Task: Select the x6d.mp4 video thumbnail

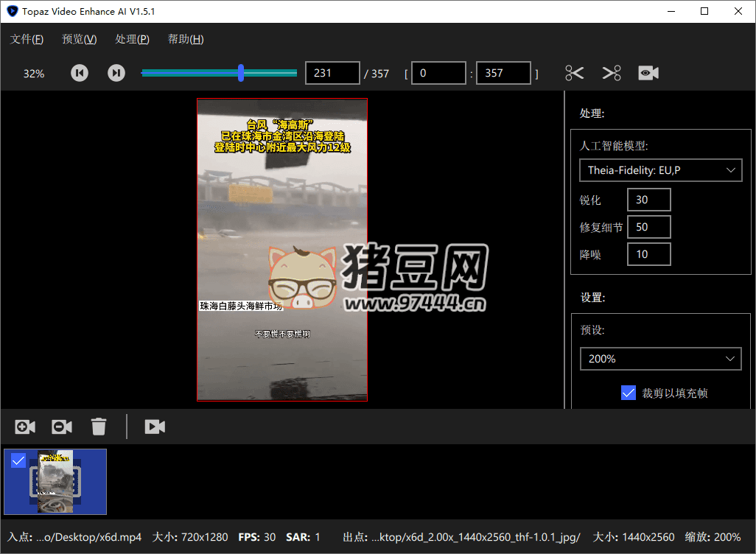Action: [55, 482]
